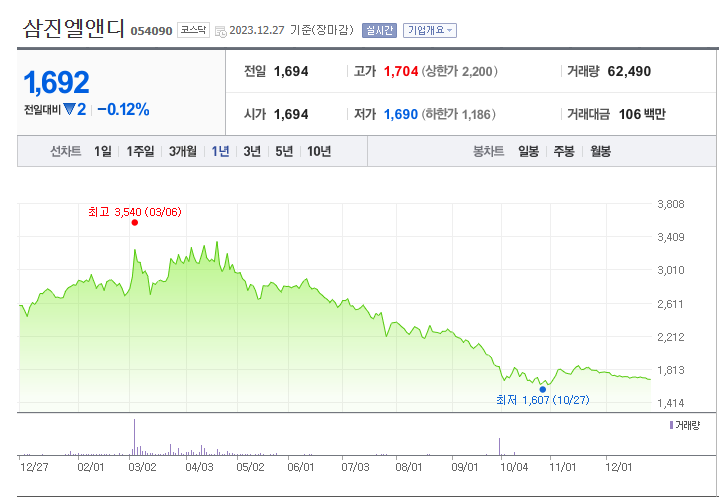Click the 고가 value 1,704

[x=401, y=72]
